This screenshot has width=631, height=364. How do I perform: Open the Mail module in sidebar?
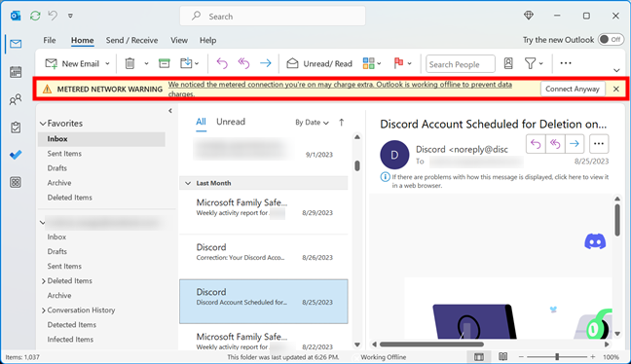click(16, 44)
